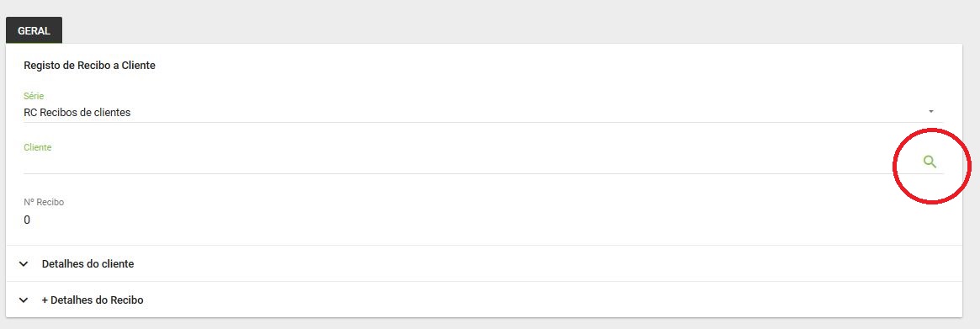
Task: Click the Nº Recibo value 0
Action: [x=27, y=220]
